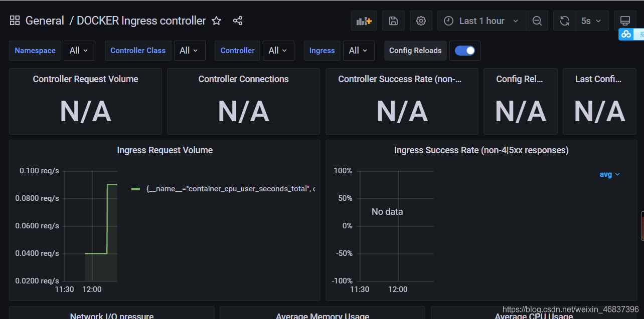Viewport: 644px width, 319px height.
Task: Click the Config Reloads button
Action: pyautogui.click(x=415, y=50)
